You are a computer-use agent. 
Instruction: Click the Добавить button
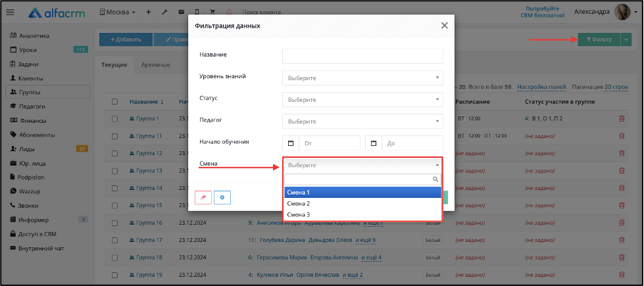(126, 40)
